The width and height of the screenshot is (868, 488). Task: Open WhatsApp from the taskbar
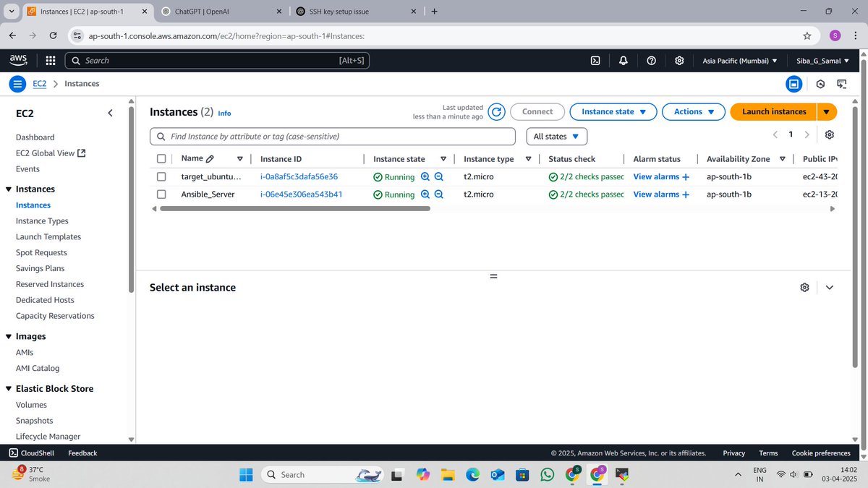coord(547,474)
